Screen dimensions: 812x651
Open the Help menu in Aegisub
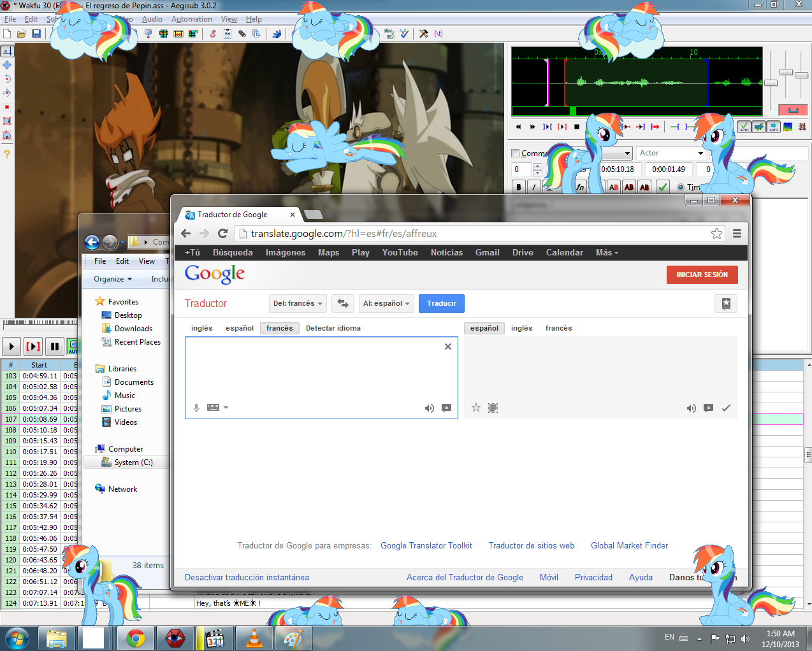click(254, 19)
